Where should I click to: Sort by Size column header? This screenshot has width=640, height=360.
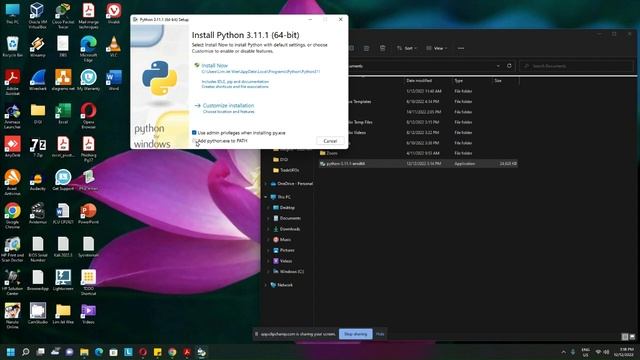point(498,81)
